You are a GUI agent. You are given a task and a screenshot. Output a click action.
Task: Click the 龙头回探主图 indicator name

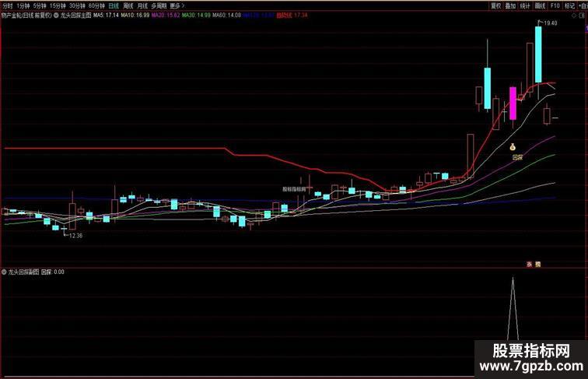pyautogui.click(x=75, y=16)
